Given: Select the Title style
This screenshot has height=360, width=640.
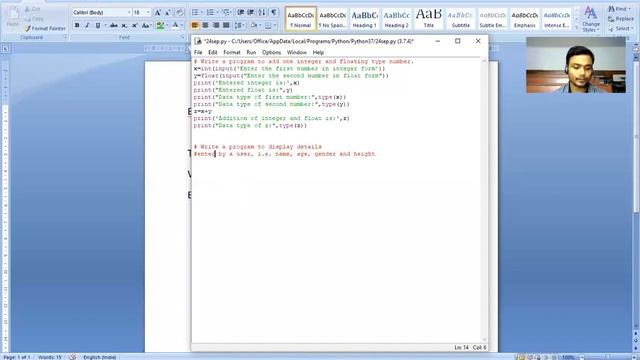Looking at the screenshot, I should point(429,18).
